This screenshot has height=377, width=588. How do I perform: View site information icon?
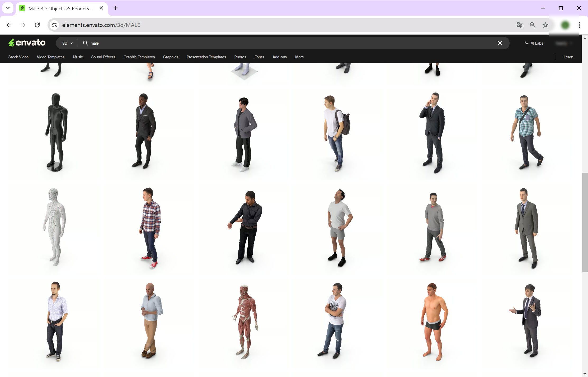click(54, 25)
